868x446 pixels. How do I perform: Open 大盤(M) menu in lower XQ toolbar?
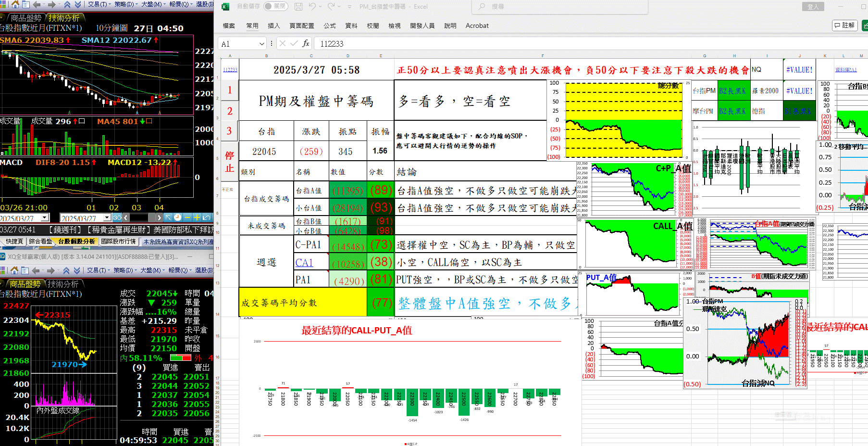pos(152,270)
